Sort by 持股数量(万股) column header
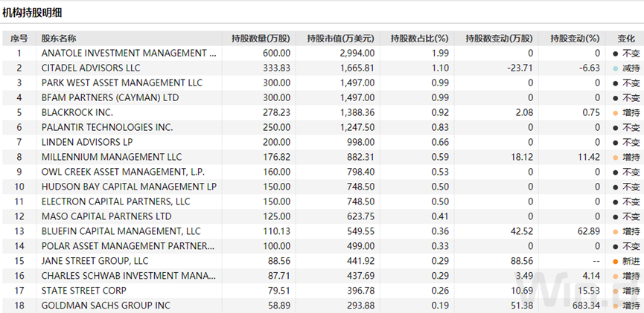 (x=261, y=39)
